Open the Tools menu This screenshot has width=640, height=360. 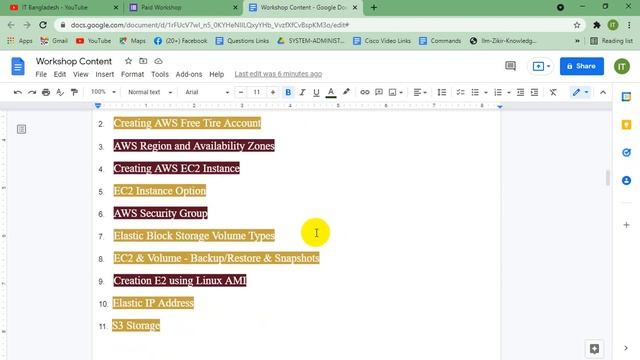pyautogui.click(x=160, y=74)
